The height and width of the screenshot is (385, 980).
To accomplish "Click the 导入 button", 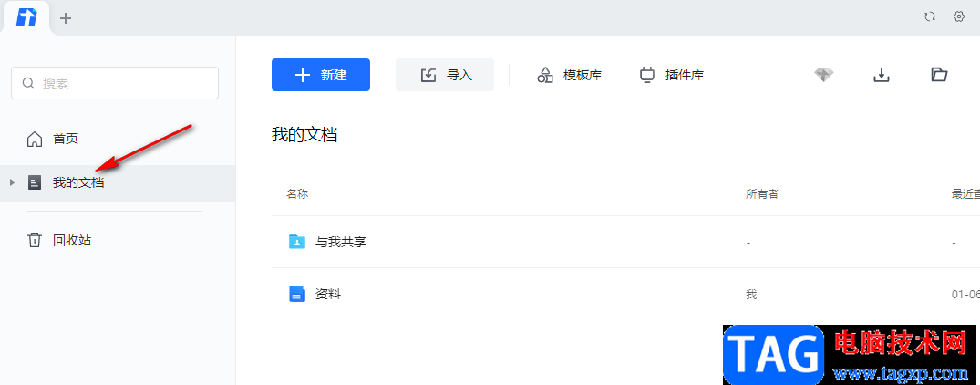I will 445,75.
